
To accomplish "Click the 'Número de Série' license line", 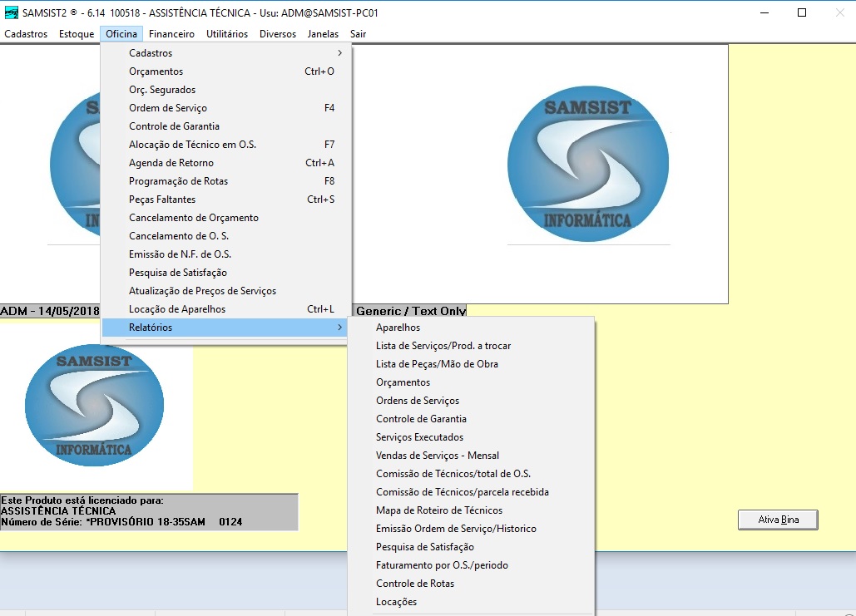I will [121, 522].
